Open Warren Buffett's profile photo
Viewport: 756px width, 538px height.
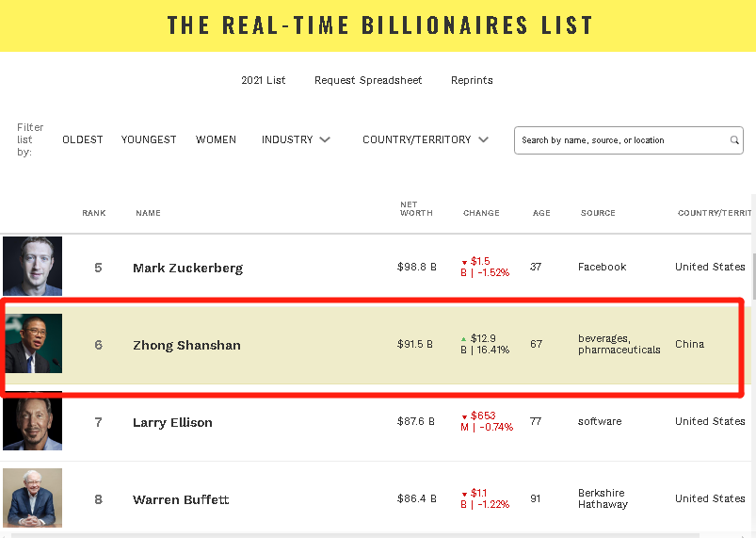[x=32, y=497]
